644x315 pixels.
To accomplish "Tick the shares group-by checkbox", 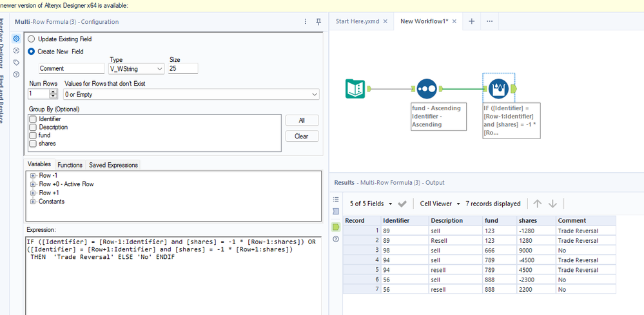I will point(33,144).
